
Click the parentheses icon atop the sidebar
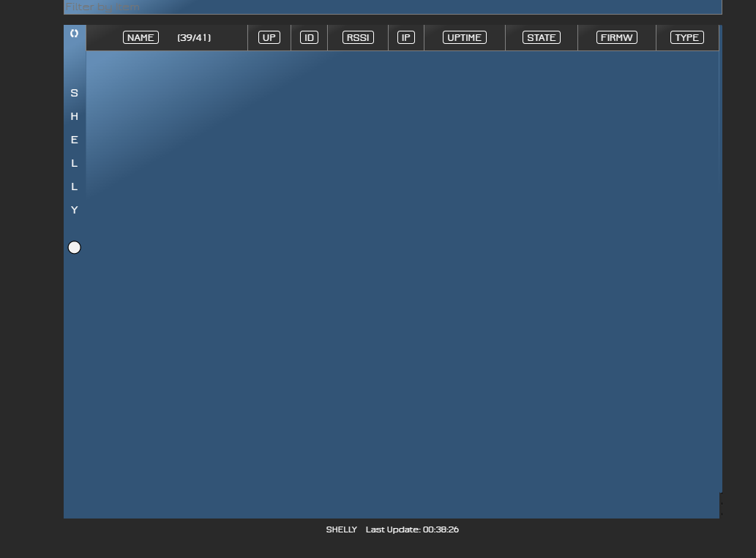click(x=74, y=34)
